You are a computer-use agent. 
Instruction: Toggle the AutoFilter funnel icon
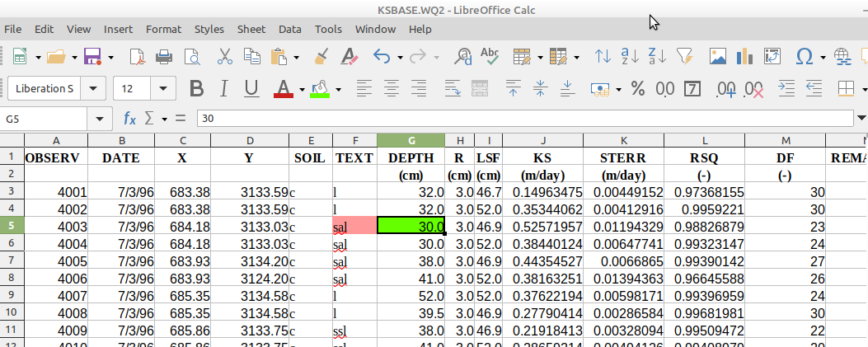coord(685,56)
